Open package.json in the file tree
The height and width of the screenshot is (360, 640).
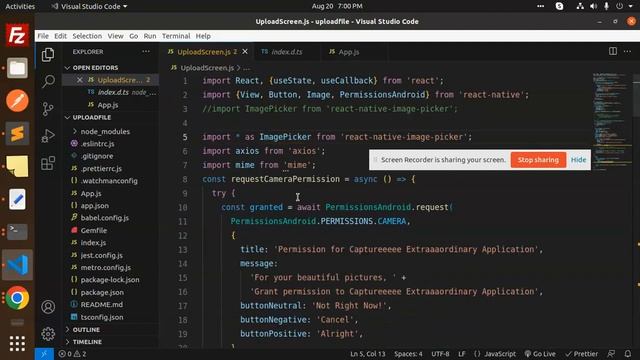pos(102,292)
